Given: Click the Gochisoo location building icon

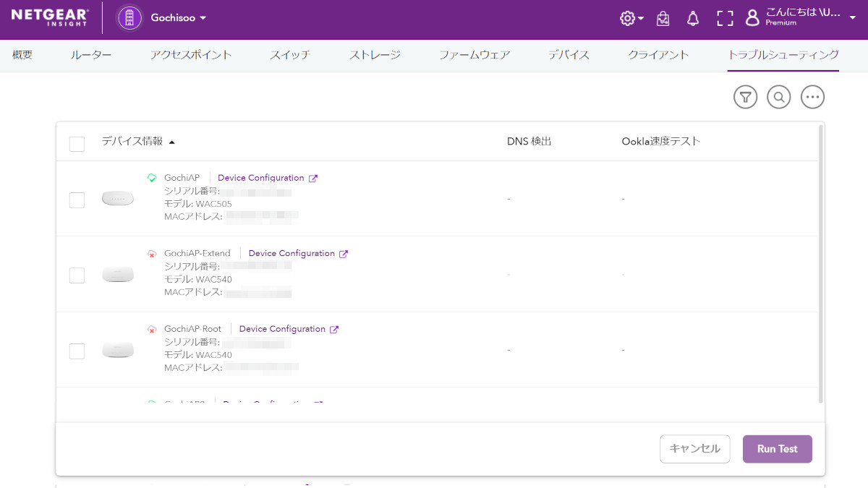Looking at the screenshot, I should coord(130,18).
